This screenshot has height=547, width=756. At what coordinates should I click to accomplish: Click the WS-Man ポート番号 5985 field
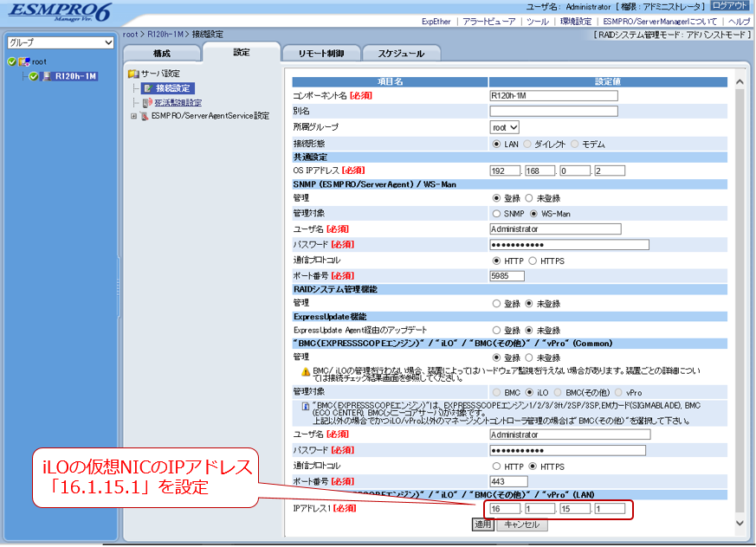(x=507, y=276)
